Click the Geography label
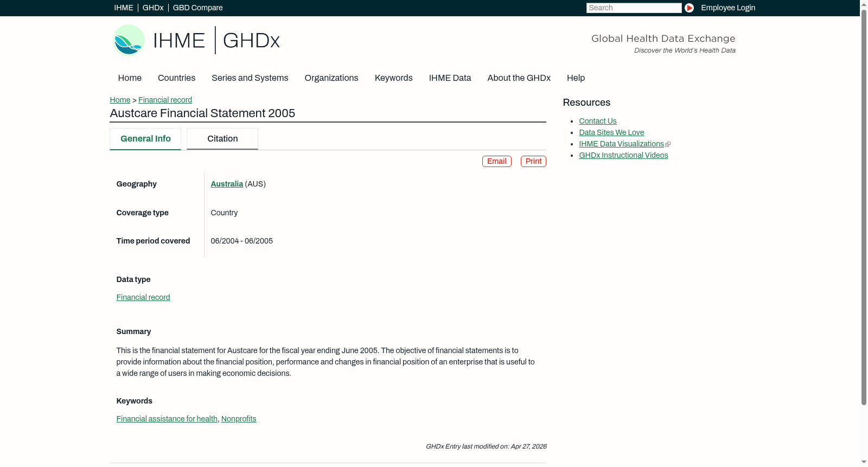This screenshot has height=467, width=868. 136,184
